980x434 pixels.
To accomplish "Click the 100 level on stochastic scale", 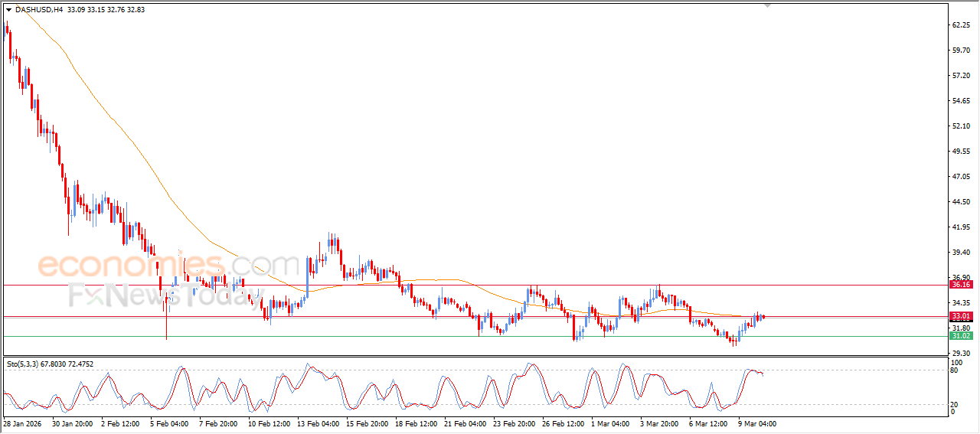I will (x=955, y=361).
